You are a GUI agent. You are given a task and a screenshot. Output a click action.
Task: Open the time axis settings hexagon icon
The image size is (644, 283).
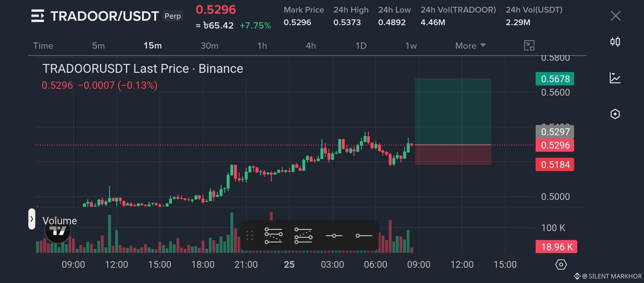[x=561, y=264]
